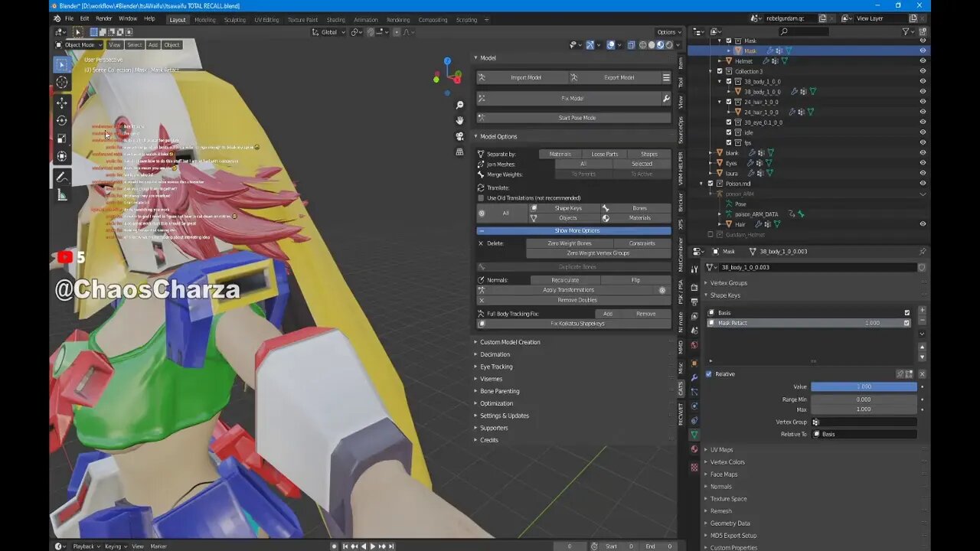Select the Select Box tool
This screenshot has height=551, width=980.
pyautogui.click(x=62, y=64)
